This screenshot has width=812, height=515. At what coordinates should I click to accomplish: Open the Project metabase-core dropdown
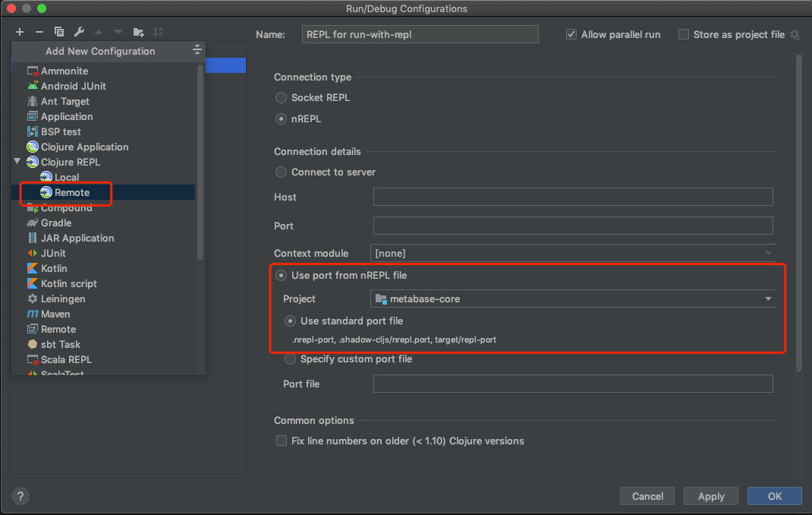[x=573, y=299]
